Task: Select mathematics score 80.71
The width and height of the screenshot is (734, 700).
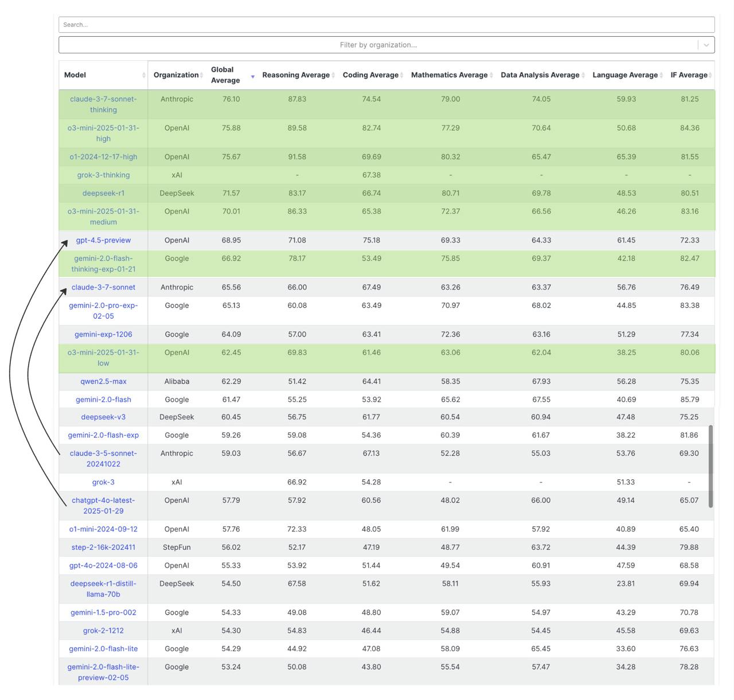Action: point(451,193)
